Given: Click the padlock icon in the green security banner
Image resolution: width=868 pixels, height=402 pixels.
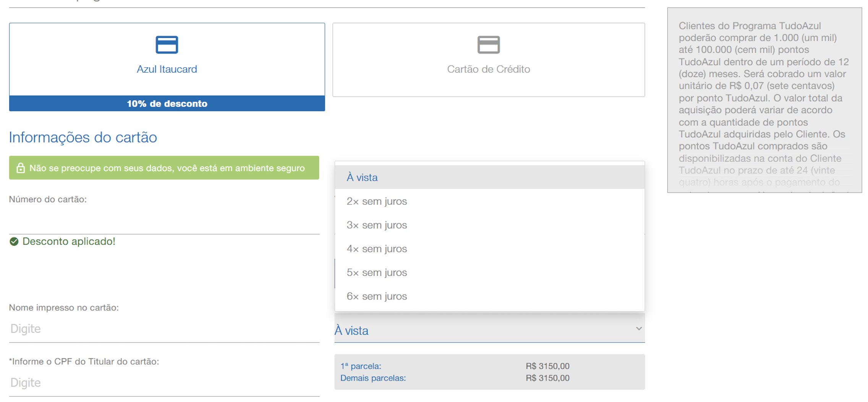Looking at the screenshot, I should [21, 168].
